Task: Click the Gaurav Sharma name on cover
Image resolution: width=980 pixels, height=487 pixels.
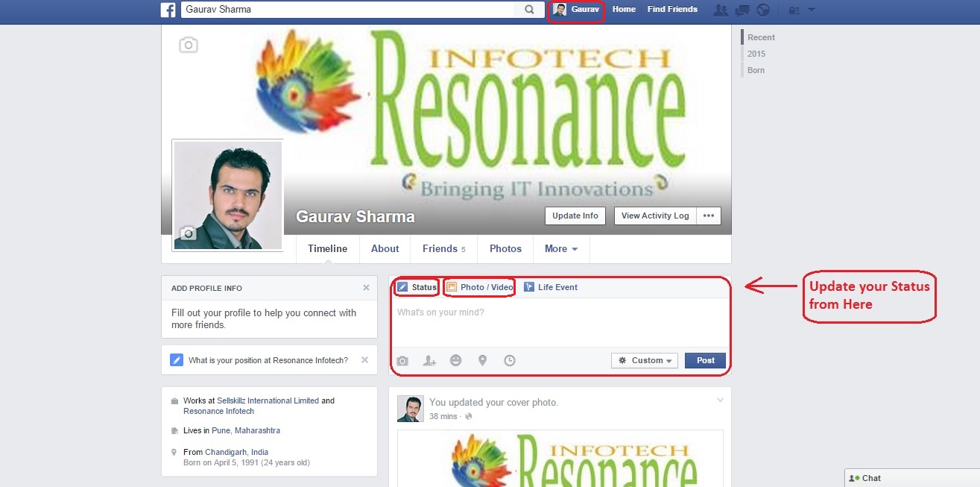Action: pyautogui.click(x=355, y=217)
